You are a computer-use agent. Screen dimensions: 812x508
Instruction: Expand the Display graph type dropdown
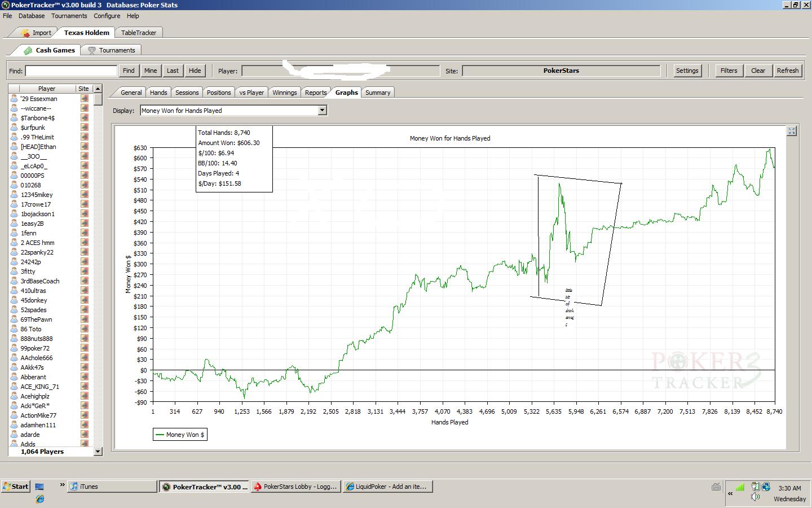323,111
